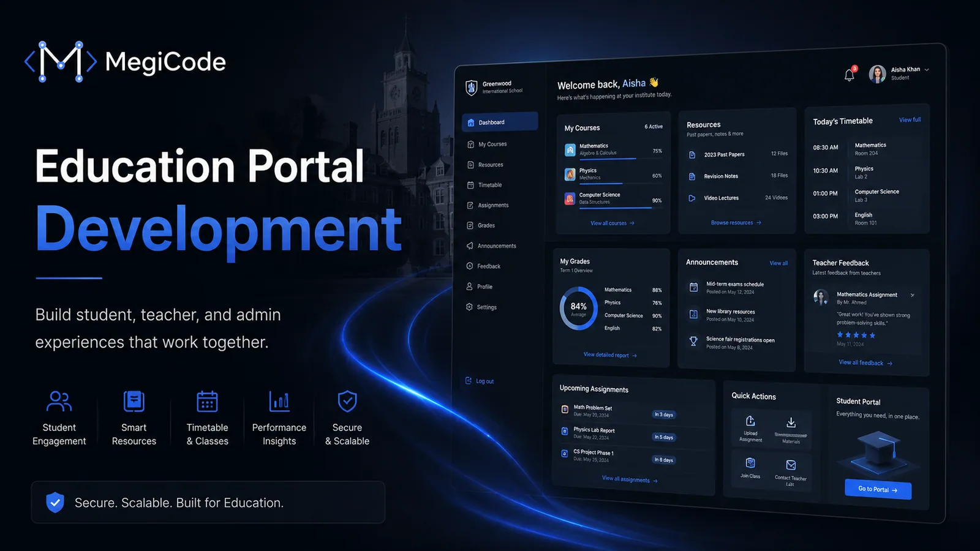Click Mr. Ahmed's teacher avatar
The width and height of the screenshot is (980, 551).
click(x=821, y=298)
